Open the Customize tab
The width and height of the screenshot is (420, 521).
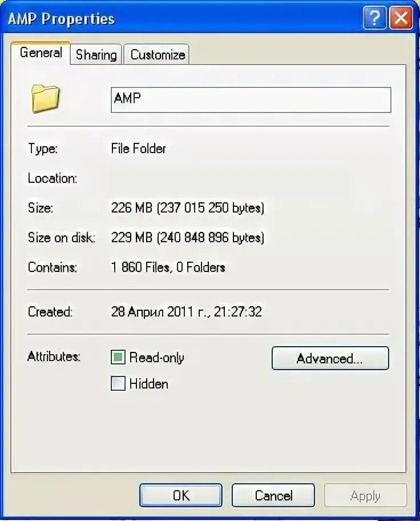(157, 54)
